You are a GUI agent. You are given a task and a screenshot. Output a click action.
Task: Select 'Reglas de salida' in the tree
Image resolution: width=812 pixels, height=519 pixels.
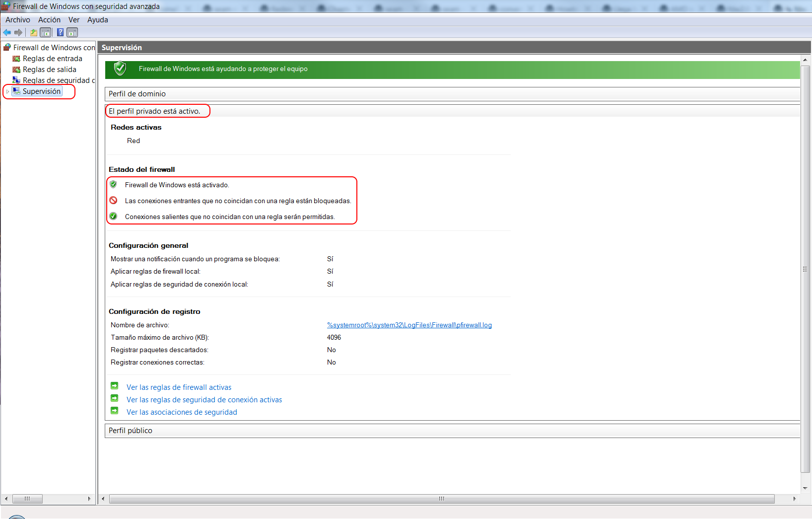tap(50, 70)
